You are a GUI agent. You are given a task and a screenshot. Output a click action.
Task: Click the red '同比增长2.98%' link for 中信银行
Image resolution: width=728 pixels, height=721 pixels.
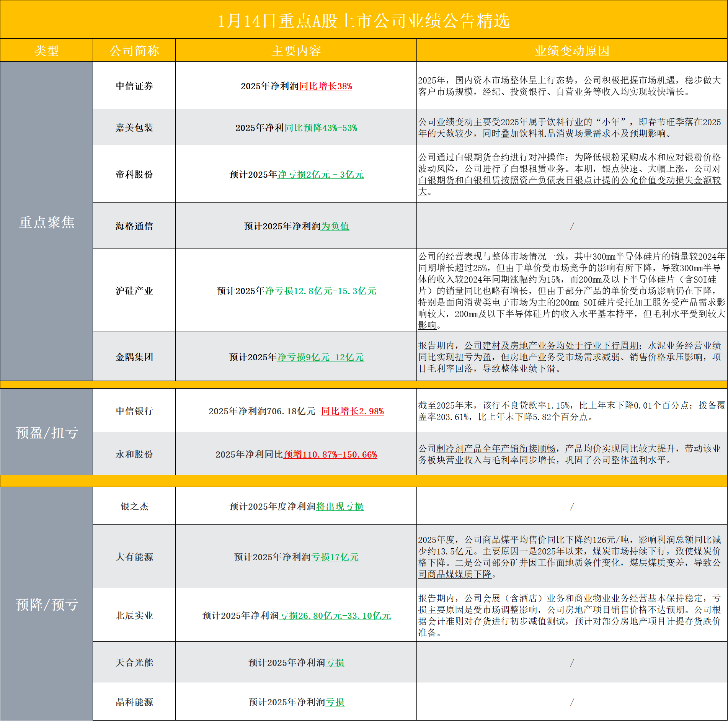tap(352, 411)
